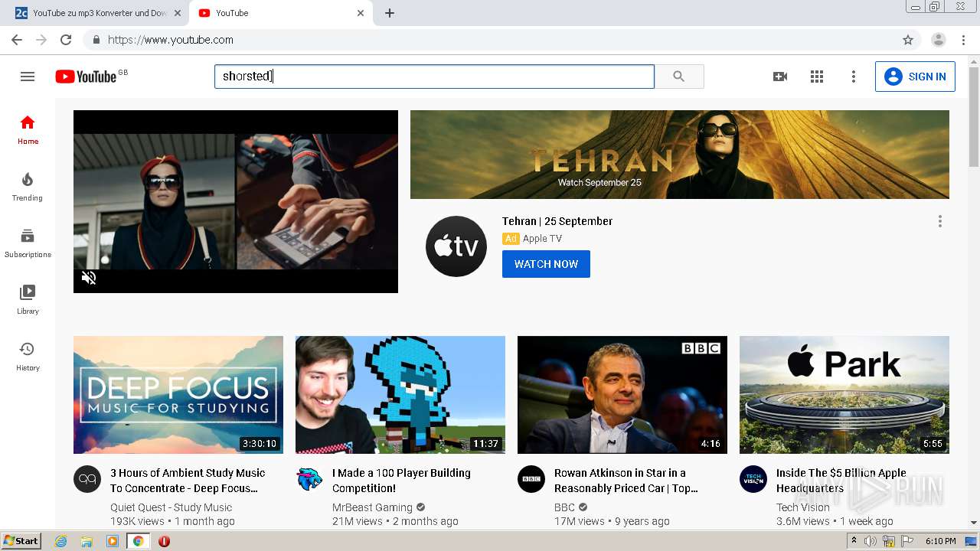The image size is (980, 551).
Task: Click the volume speaker tray icon
Action: click(x=870, y=541)
